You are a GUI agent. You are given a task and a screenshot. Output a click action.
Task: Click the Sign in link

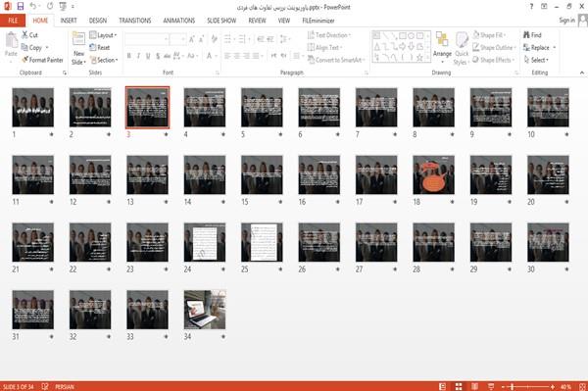point(566,21)
